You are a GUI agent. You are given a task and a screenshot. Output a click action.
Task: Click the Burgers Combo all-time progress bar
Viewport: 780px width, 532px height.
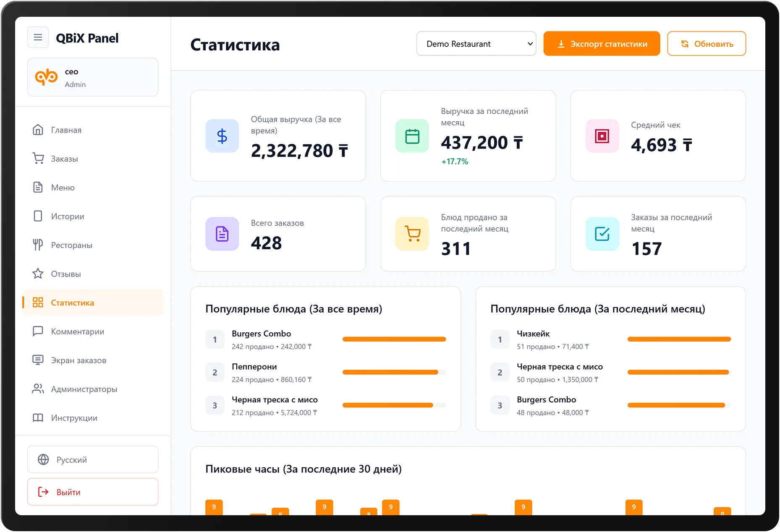coord(394,339)
